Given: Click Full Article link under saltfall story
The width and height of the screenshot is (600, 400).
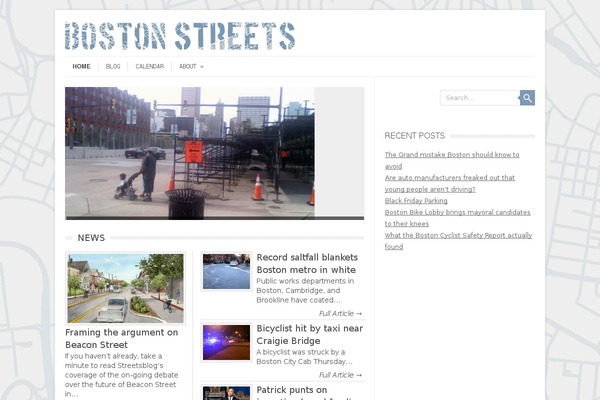Looking at the screenshot, I should coord(340,313).
